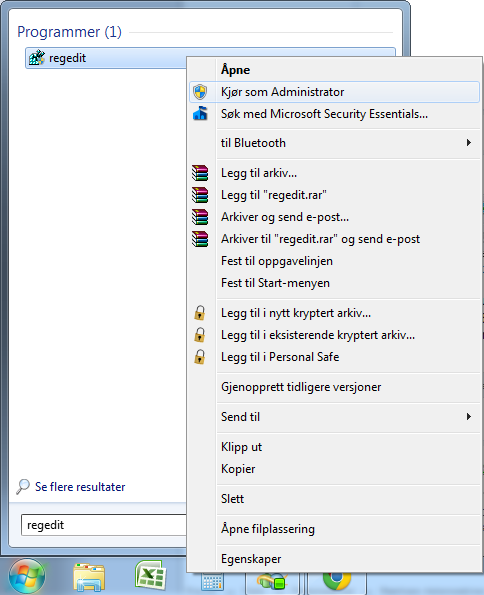This screenshot has width=484, height=595.
Task: Choose Fest til Start-menyen
Action: (x=275, y=283)
